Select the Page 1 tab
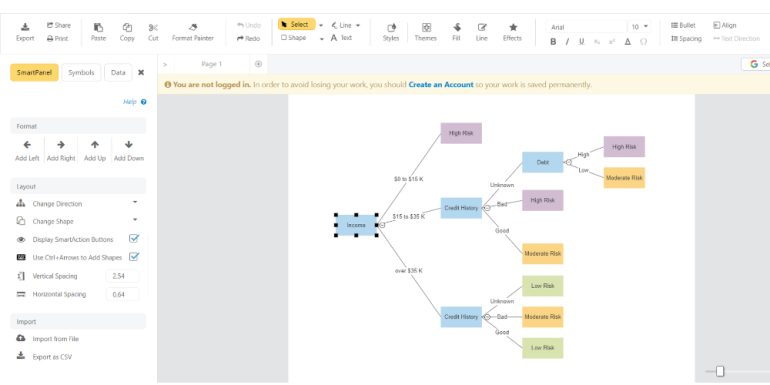Image resolution: width=770 pixels, height=385 pixels. tap(212, 64)
